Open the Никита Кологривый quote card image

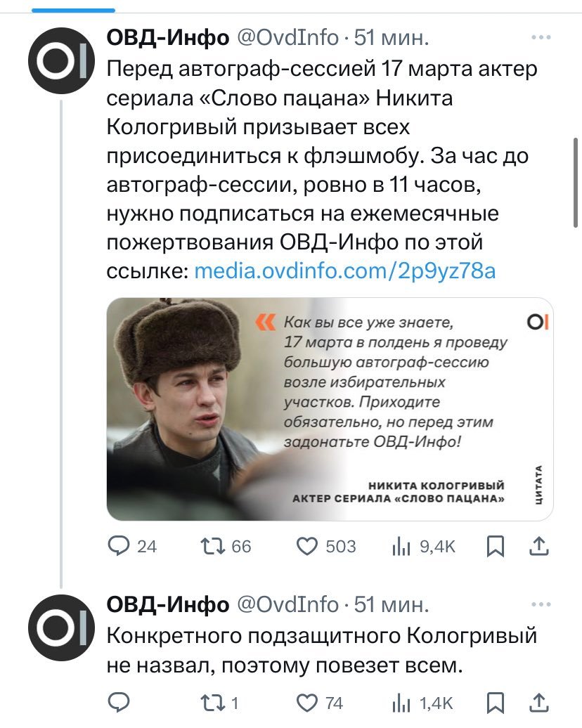[x=330, y=409]
